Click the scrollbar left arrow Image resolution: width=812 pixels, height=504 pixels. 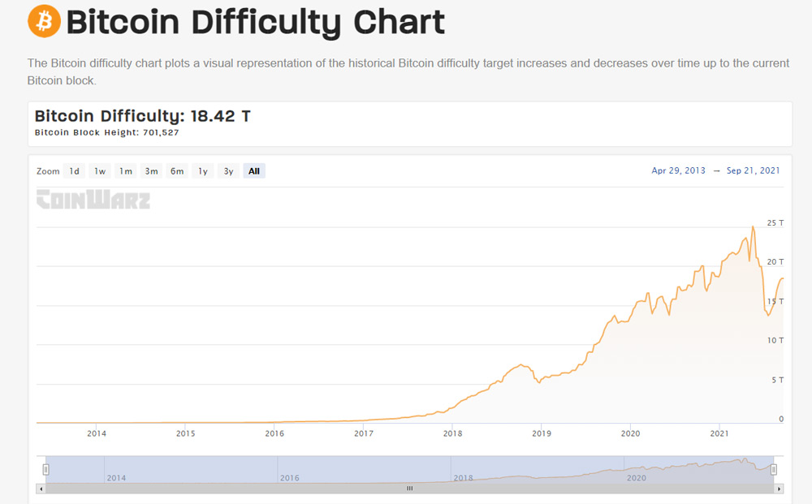point(41,489)
